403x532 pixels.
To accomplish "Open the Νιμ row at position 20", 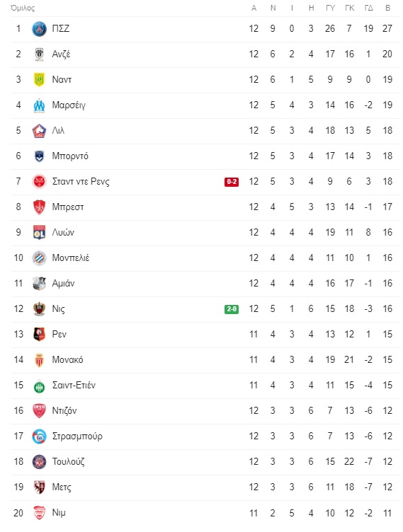I will 205,513.
